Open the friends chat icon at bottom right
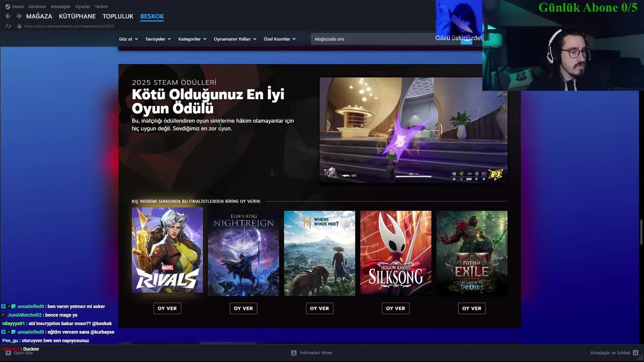 pos(636,353)
